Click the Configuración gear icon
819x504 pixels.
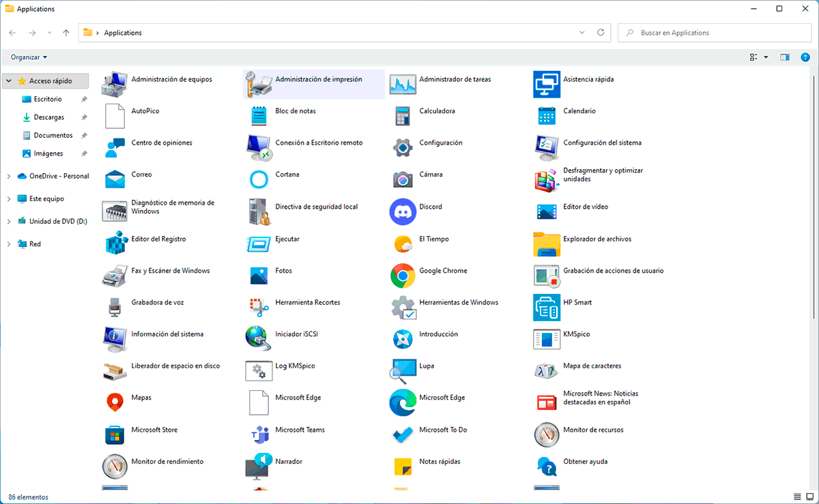[403, 147]
